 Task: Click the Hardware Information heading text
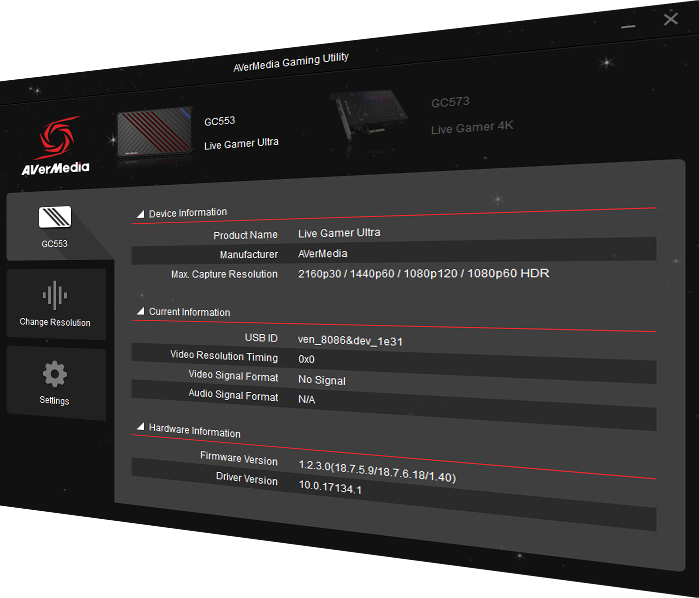(x=195, y=431)
